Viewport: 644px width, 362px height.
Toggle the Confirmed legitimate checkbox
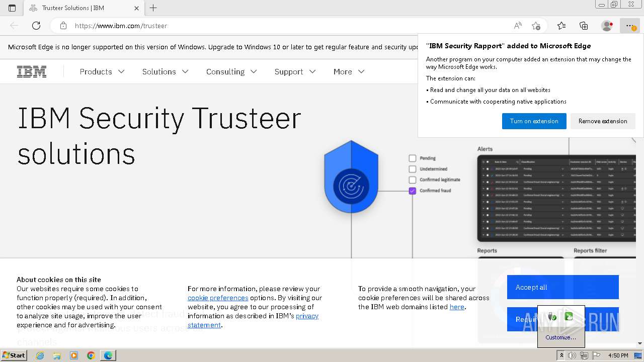[413, 180]
